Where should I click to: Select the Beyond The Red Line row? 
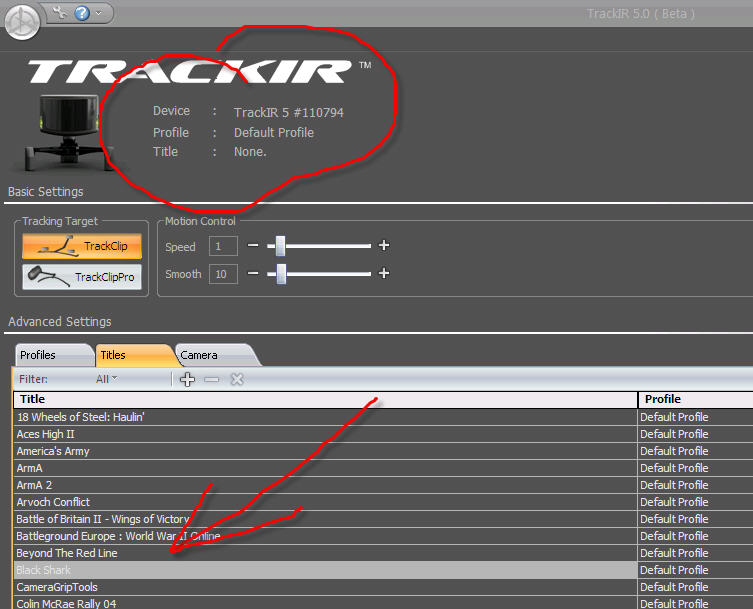tap(326, 553)
